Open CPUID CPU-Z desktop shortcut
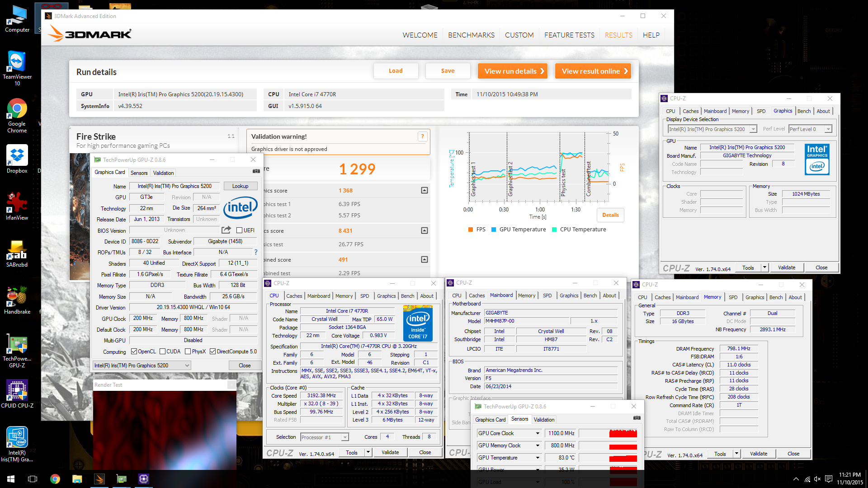This screenshot has width=868, height=488. click(17, 394)
